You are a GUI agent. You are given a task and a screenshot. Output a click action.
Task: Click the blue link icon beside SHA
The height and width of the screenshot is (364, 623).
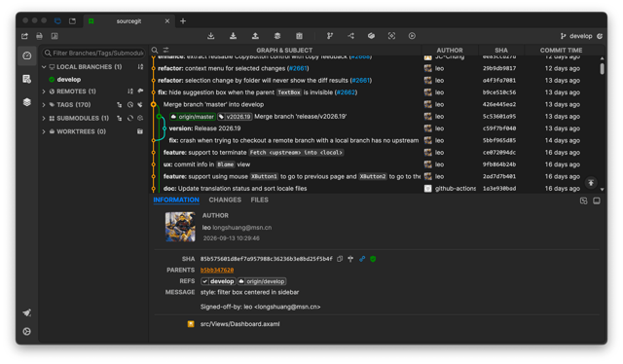tap(362, 259)
